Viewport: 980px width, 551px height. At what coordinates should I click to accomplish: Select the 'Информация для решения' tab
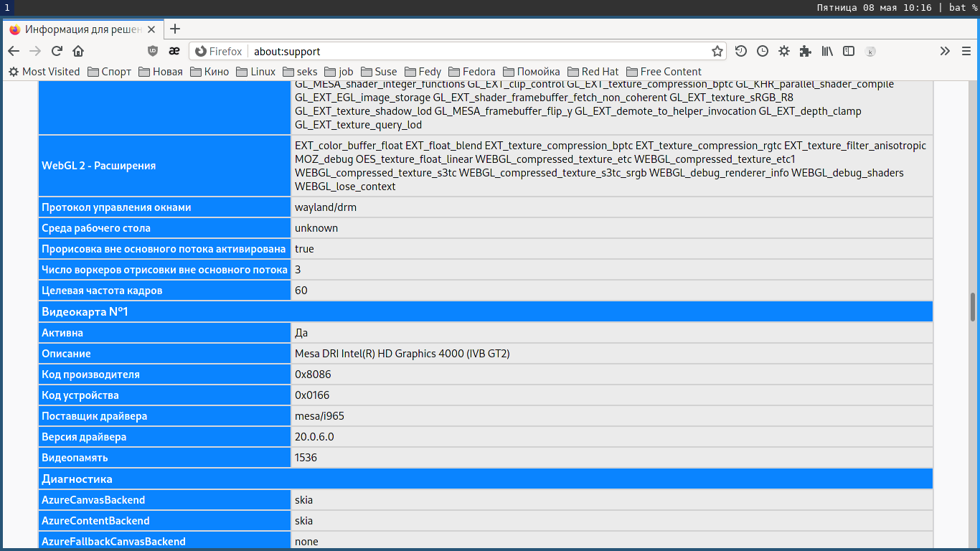pos(83,29)
